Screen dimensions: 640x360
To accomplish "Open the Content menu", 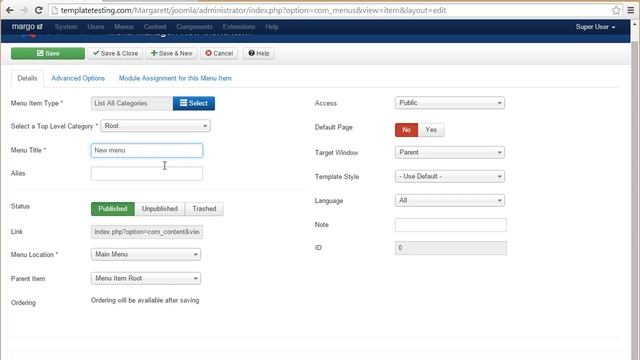I will [155, 27].
